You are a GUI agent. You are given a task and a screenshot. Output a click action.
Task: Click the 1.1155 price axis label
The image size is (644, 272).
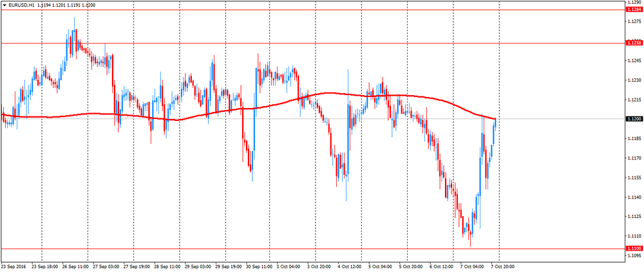tap(633, 177)
